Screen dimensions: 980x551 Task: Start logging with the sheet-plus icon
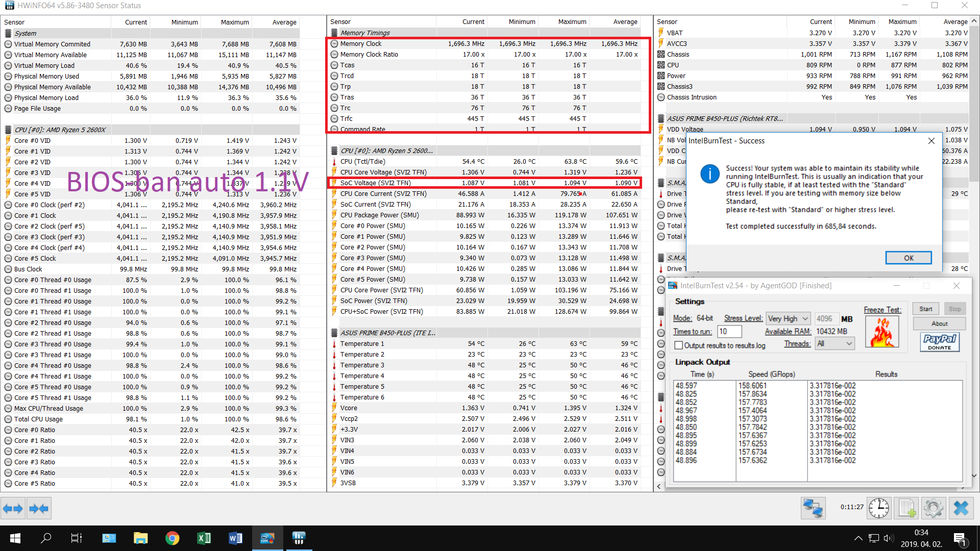point(906,508)
